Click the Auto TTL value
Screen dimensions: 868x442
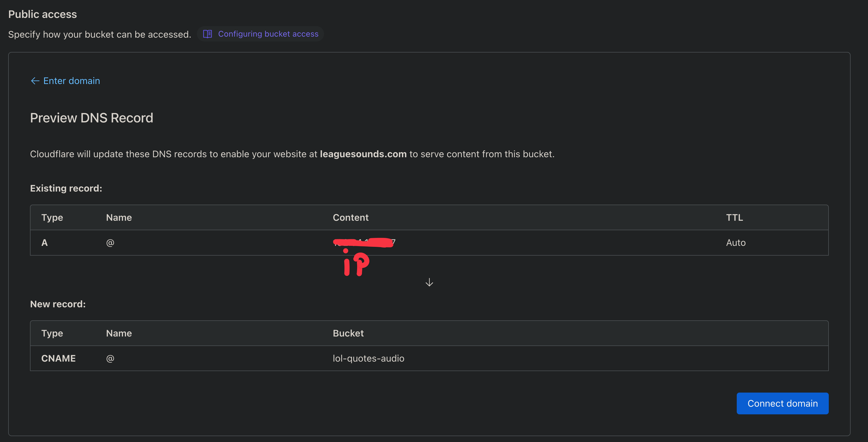[735, 242]
